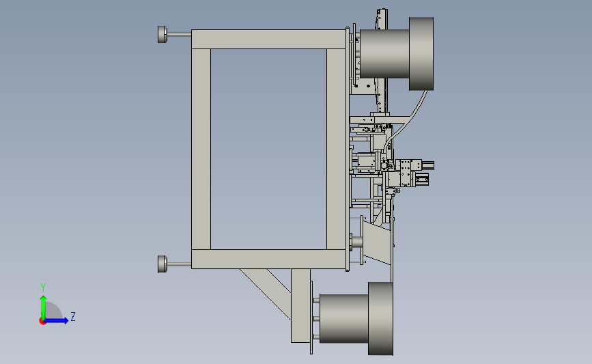Select the lower leveling foot pad on the left
The height and width of the screenshot is (364, 592).
pyautogui.click(x=163, y=264)
